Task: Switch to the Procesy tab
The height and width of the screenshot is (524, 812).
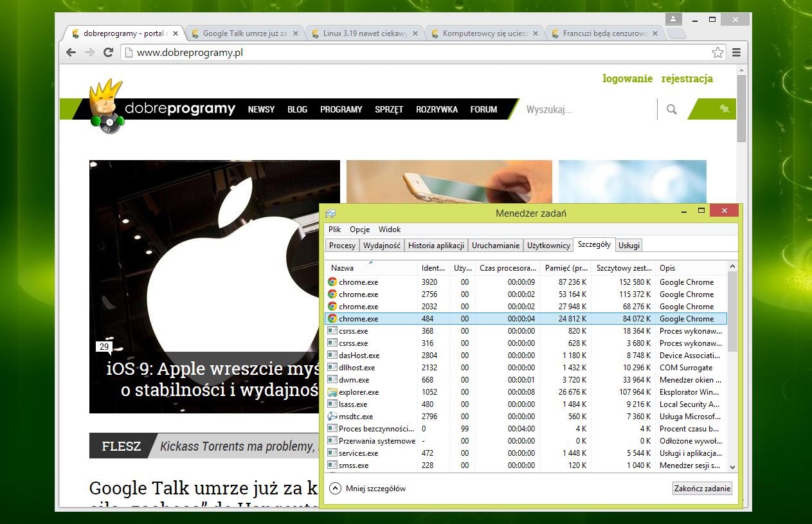Action: (342, 246)
